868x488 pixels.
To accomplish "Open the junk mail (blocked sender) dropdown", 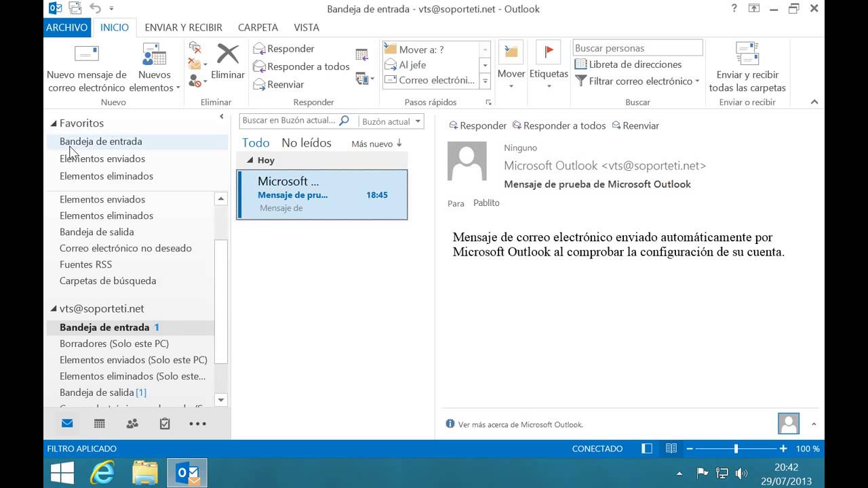I will coord(197,81).
